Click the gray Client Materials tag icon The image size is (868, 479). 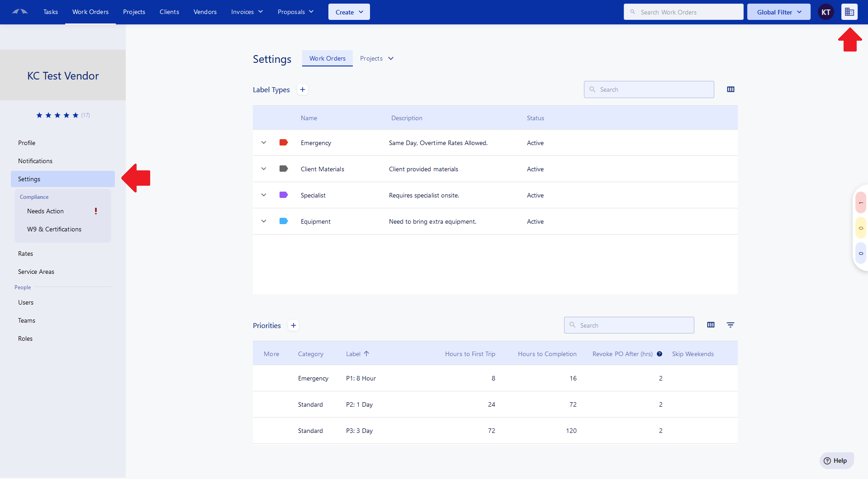(x=284, y=169)
